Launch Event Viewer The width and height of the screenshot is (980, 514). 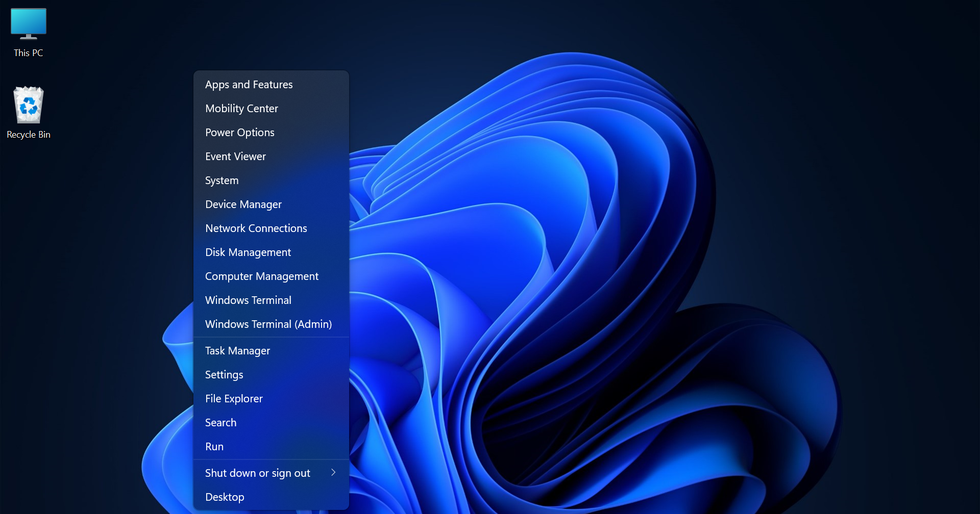[235, 156]
